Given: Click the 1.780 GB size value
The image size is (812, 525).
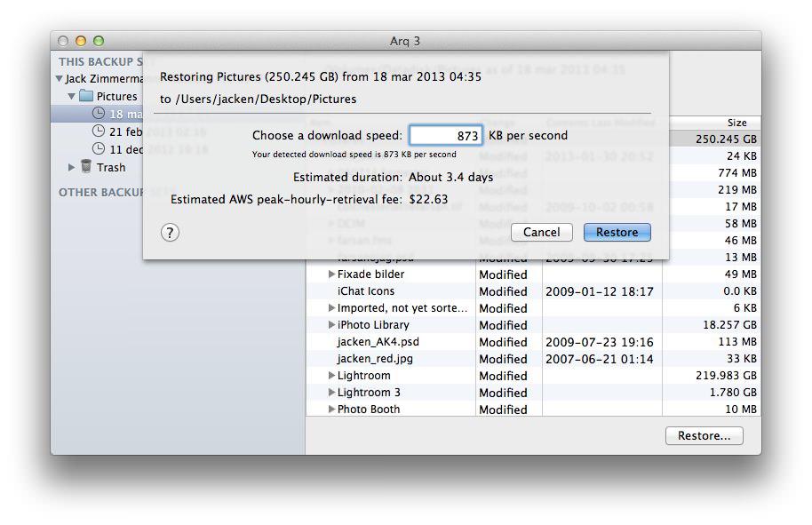Looking at the screenshot, I should point(733,392).
